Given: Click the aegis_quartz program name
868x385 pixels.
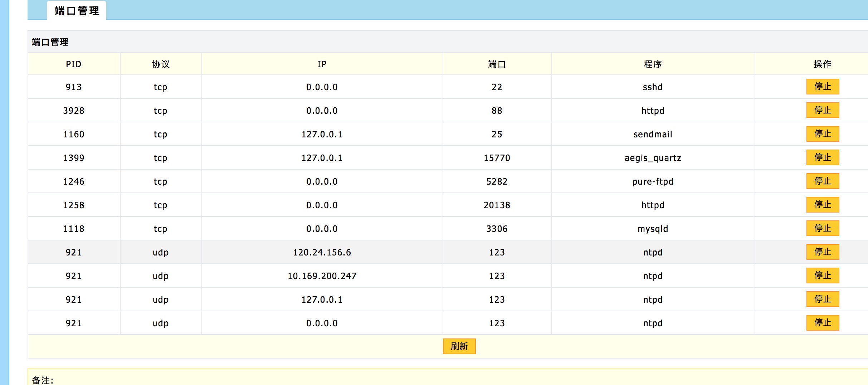Looking at the screenshot, I should (653, 158).
